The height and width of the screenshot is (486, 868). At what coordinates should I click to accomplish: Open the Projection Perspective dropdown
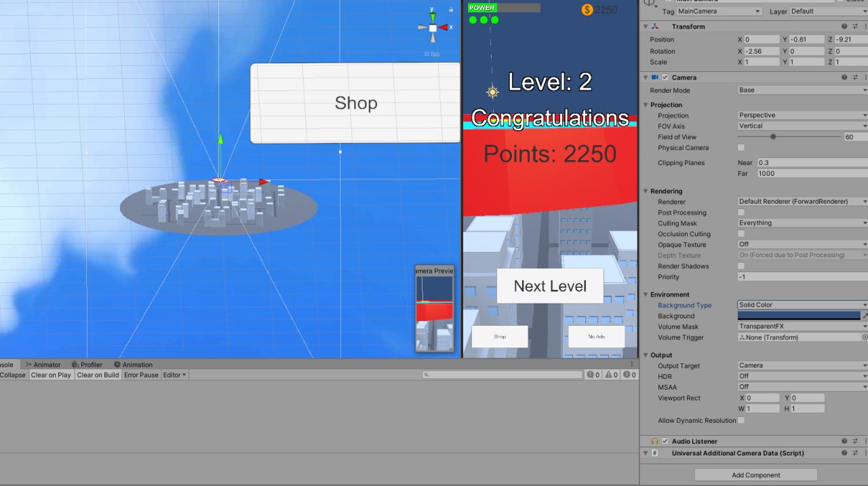tap(803, 115)
